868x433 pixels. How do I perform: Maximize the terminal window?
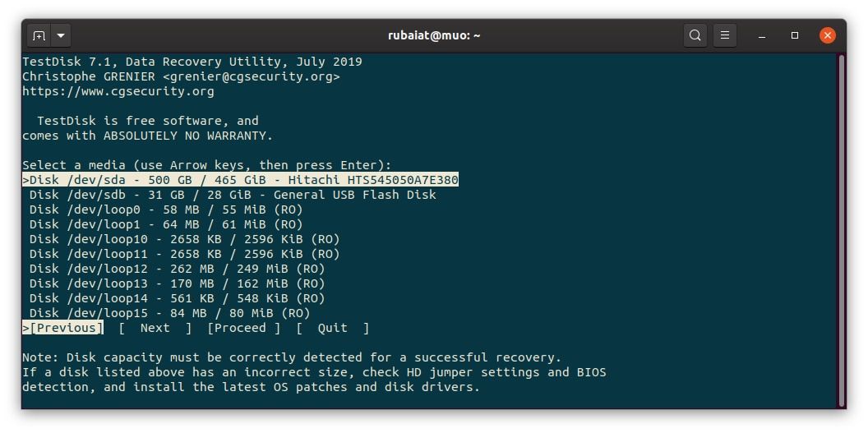795,35
